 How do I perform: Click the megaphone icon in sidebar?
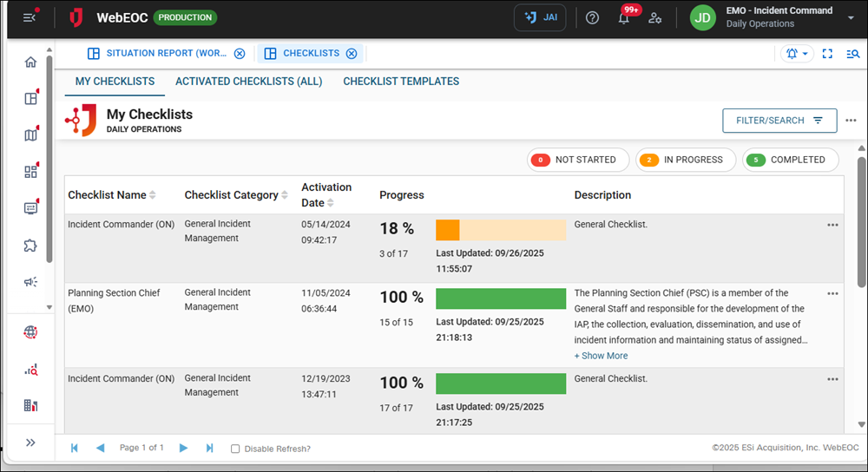tap(31, 282)
